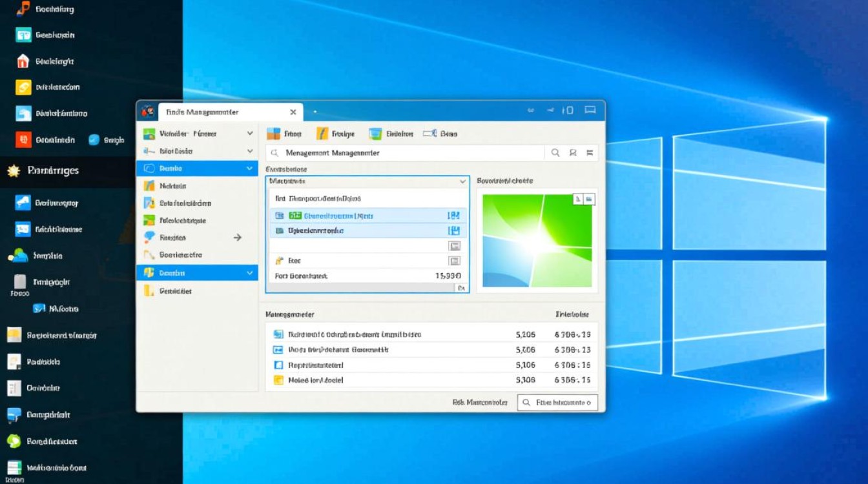Click the monitor icon in the toolbar
Screen dimensions: 868x484
tap(375, 134)
